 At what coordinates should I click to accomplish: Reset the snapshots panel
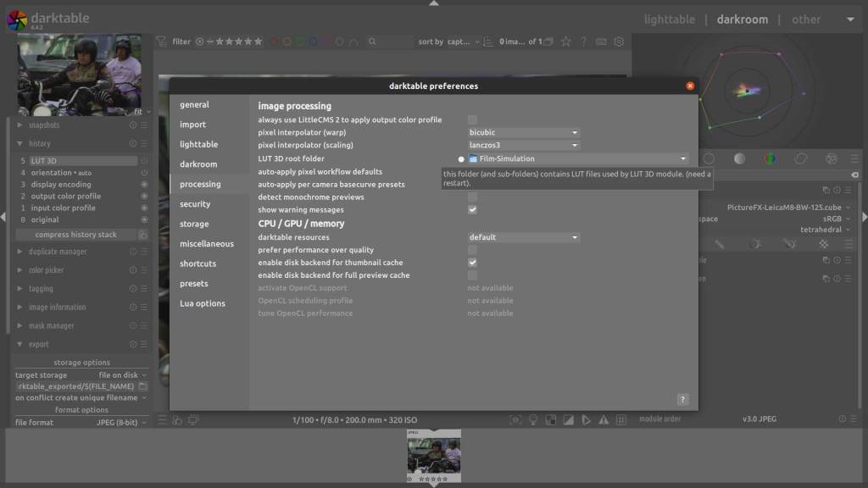point(133,125)
